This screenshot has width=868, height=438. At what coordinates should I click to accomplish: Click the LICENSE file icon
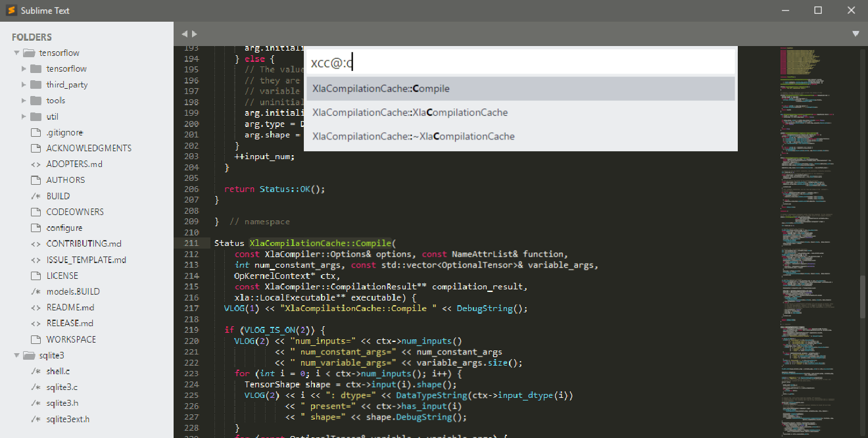click(36, 276)
